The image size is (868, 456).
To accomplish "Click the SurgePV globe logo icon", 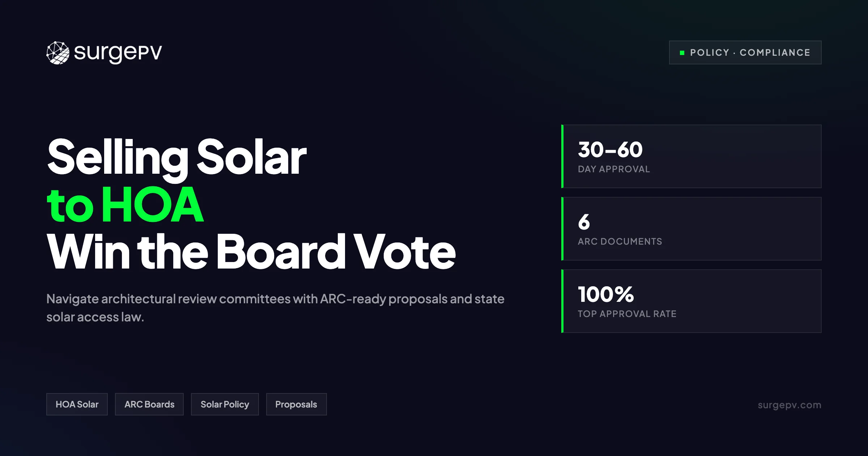I will [58, 53].
